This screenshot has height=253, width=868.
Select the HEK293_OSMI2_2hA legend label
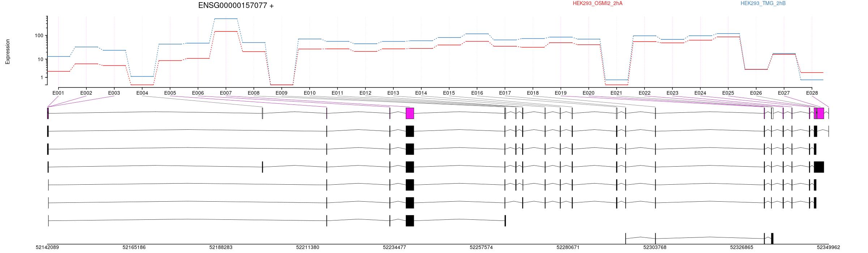[x=598, y=3]
